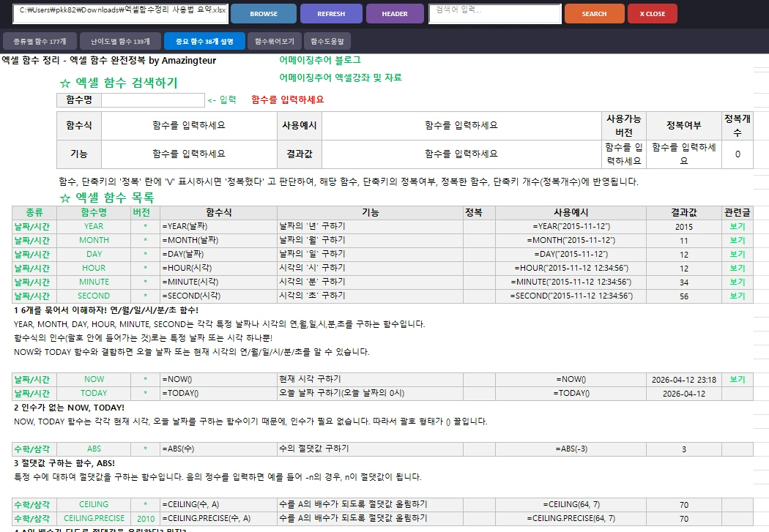This screenshot has width=769, height=532.
Task: Click the CEILING function name cell
Action: [x=94, y=505]
